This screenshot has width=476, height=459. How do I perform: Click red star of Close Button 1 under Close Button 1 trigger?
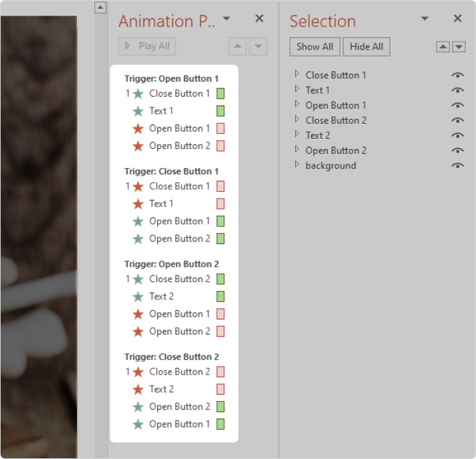(x=138, y=186)
